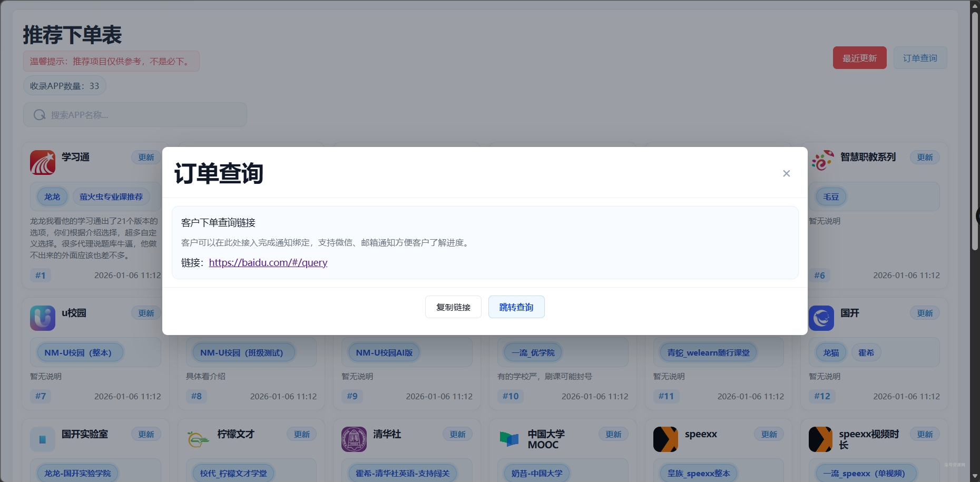The width and height of the screenshot is (980, 482).
Task: Click the u校园 app icon
Action: 43,318
